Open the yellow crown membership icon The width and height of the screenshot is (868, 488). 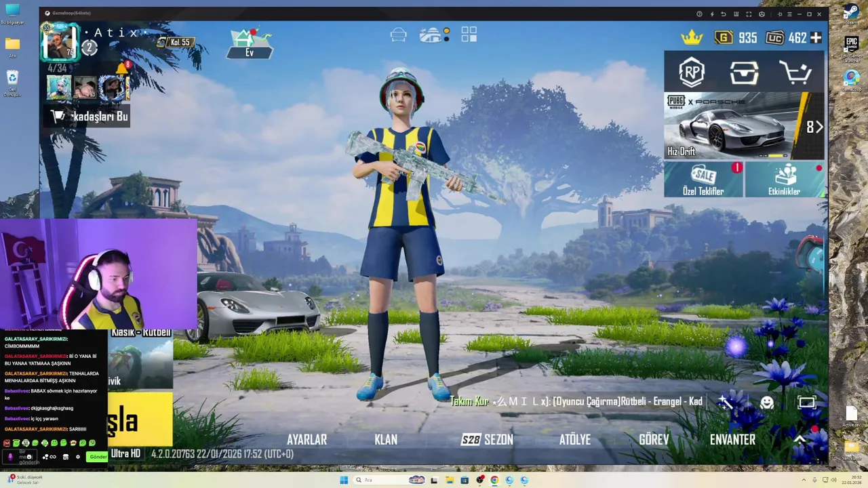[692, 38]
